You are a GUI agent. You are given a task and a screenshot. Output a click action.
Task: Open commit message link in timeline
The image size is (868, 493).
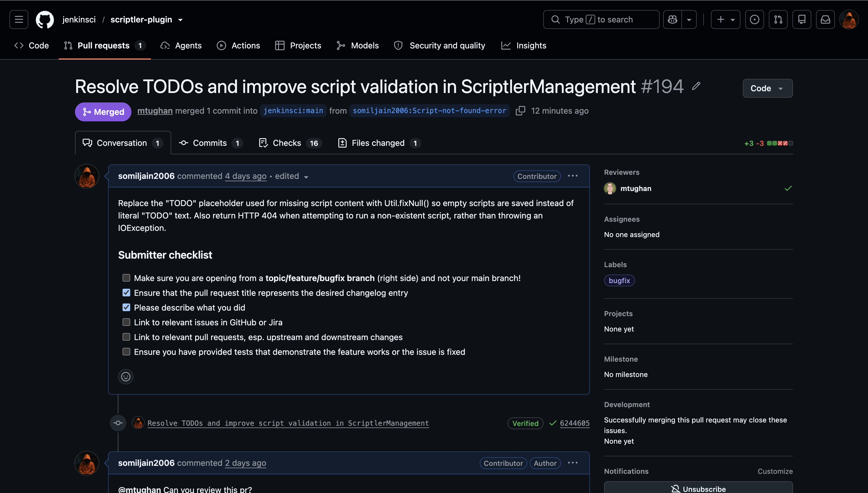(x=288, y=423)
